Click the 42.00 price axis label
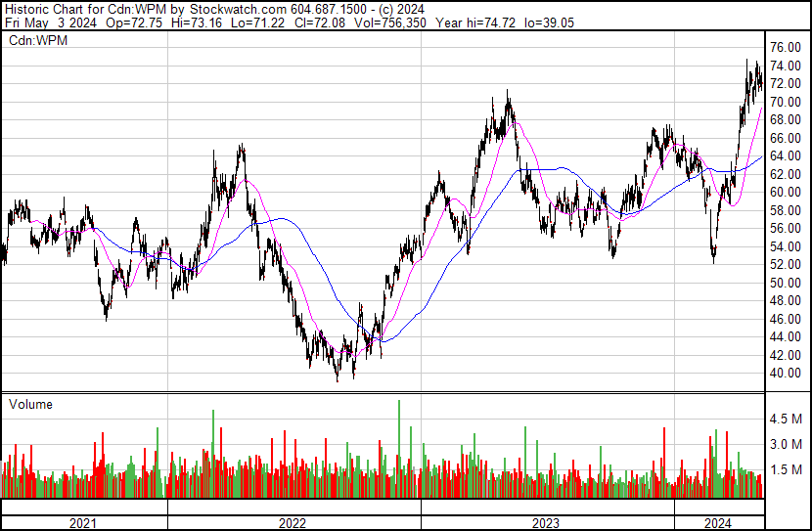 [786, 355]
